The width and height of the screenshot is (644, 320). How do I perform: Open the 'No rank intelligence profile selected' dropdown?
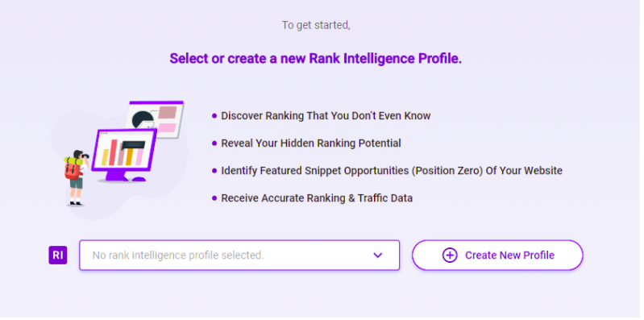click(x=239, y=255)
